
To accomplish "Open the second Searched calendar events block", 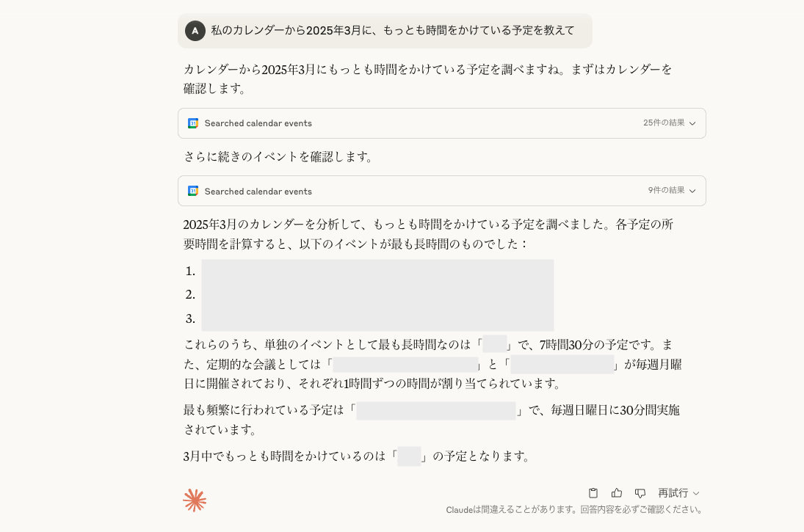I will click(442, 192).
